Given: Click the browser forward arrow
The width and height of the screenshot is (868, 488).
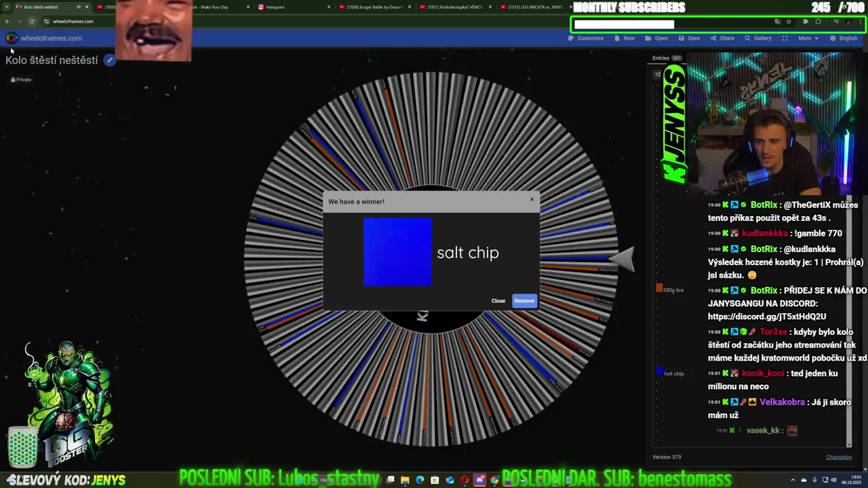Looking at the screenshot, I should click(x=20, y=21).
